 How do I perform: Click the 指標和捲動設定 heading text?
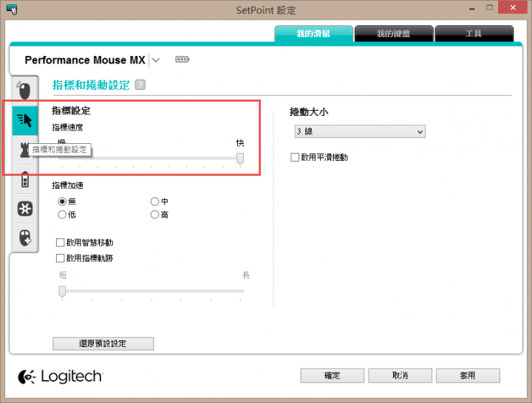point(92,85)
